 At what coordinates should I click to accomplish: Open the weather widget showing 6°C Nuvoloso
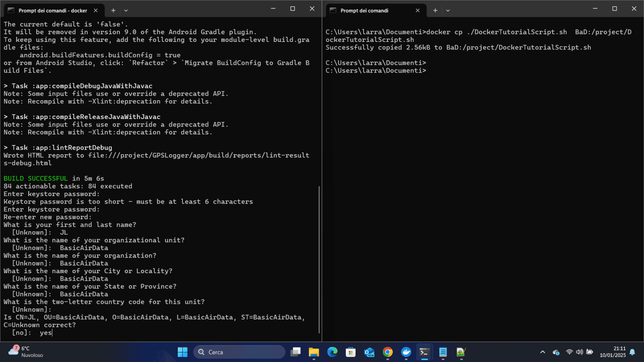point(26,352)
